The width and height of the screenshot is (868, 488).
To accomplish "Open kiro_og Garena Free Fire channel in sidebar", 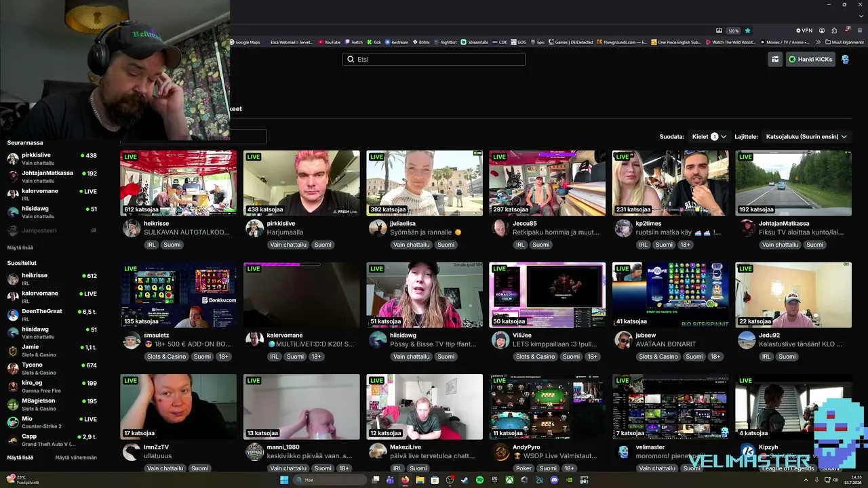I will (x=52, y=386).
